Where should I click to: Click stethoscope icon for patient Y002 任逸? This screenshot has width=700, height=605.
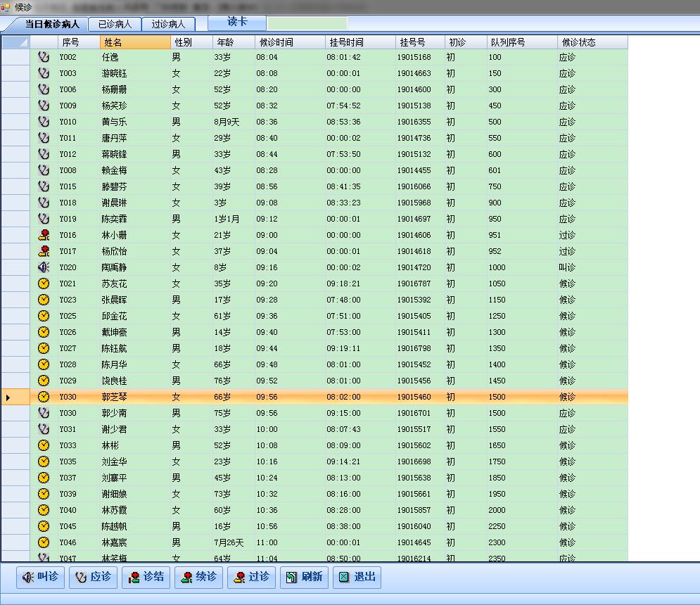(44, 57)
